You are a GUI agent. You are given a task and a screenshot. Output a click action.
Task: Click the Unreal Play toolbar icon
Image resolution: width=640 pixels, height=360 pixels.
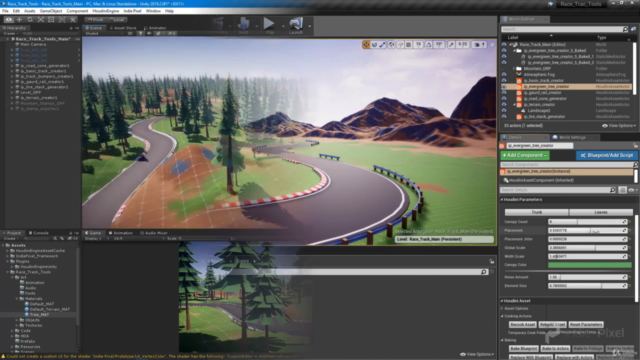tap(269, 23)
